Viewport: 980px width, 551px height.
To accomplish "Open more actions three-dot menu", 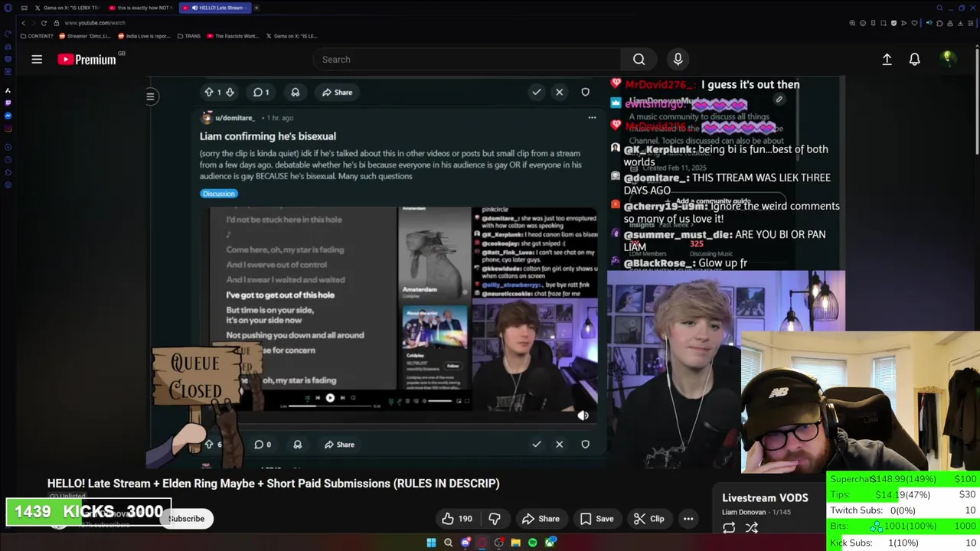I will pos(688,519).
